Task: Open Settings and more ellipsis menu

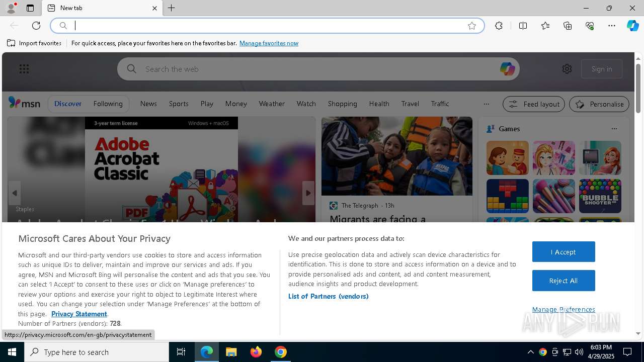Action: [x=612, y=26]
